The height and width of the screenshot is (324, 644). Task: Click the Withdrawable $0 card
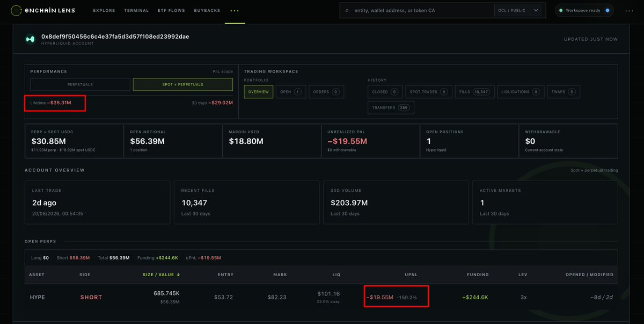click(x=568, y=141)
